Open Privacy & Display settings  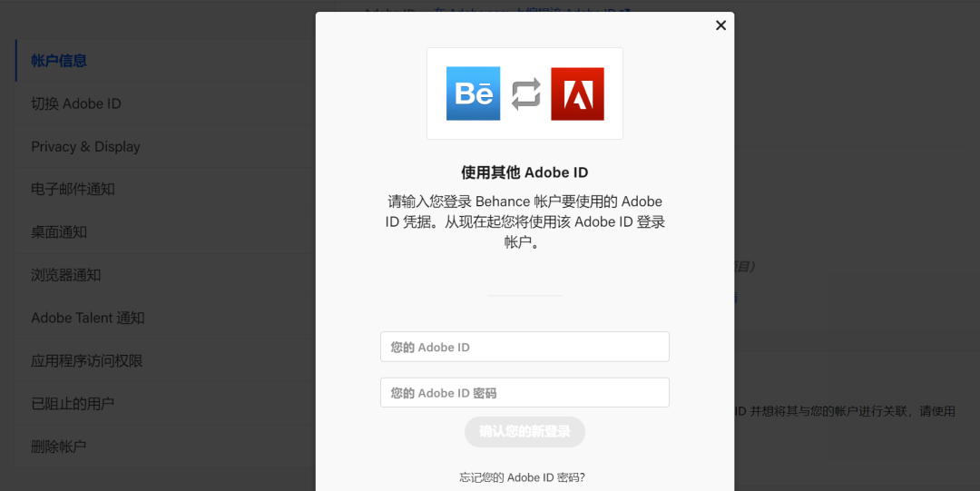click(166, 146)
